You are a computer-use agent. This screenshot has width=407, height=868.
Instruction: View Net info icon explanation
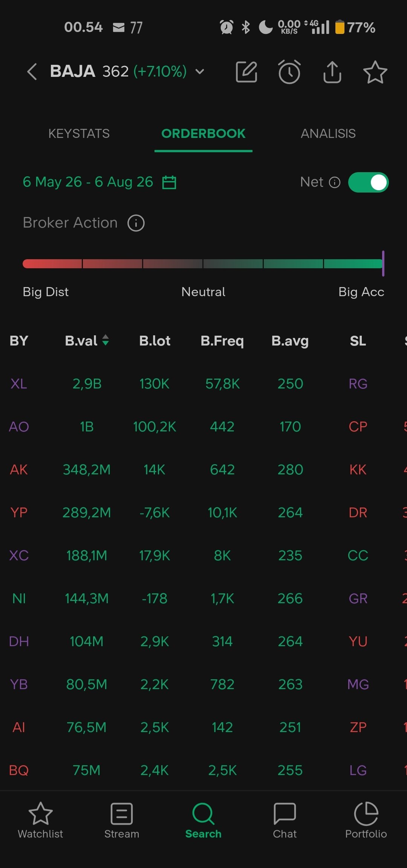(x=335, y=182)
